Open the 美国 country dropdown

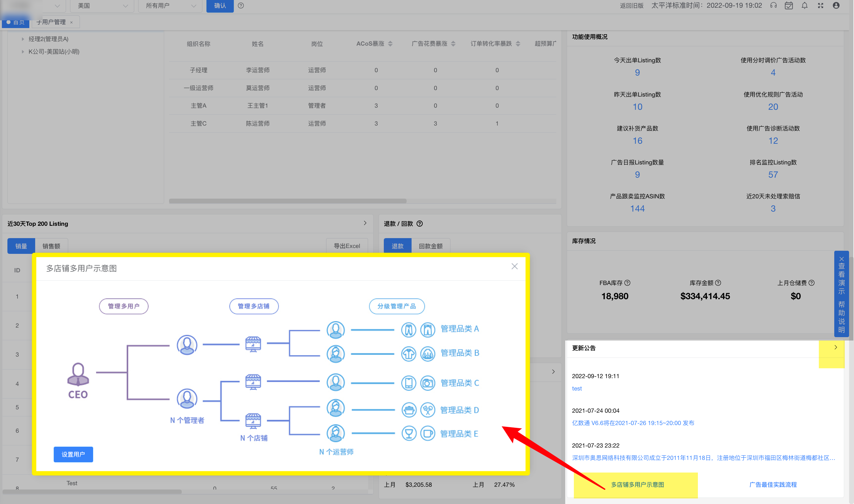click(102, 6)
